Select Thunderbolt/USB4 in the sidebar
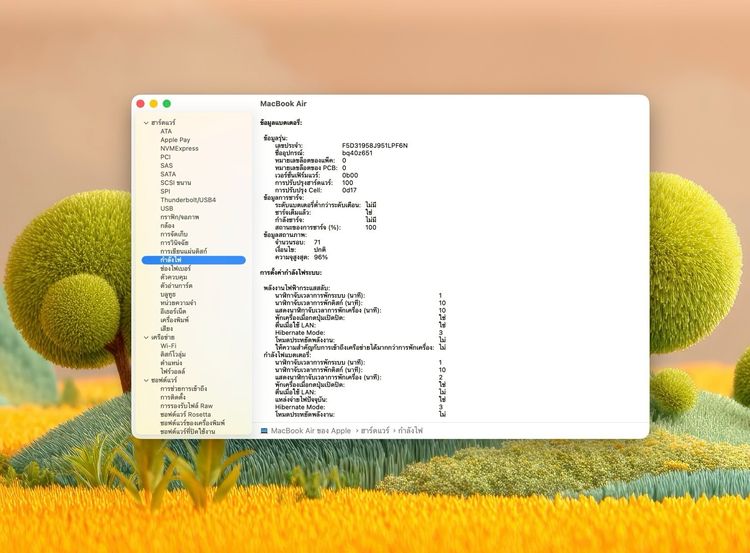The width and height of the screenshot is (750, 553). click(x=188, y=200)
